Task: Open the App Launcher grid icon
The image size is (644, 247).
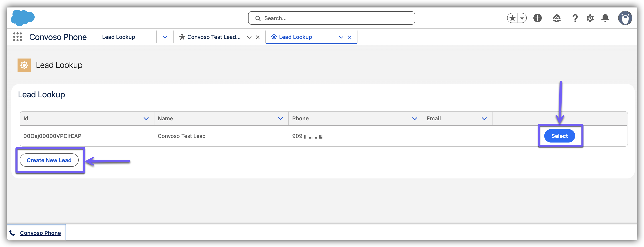Action: click(x=18, y=37)
